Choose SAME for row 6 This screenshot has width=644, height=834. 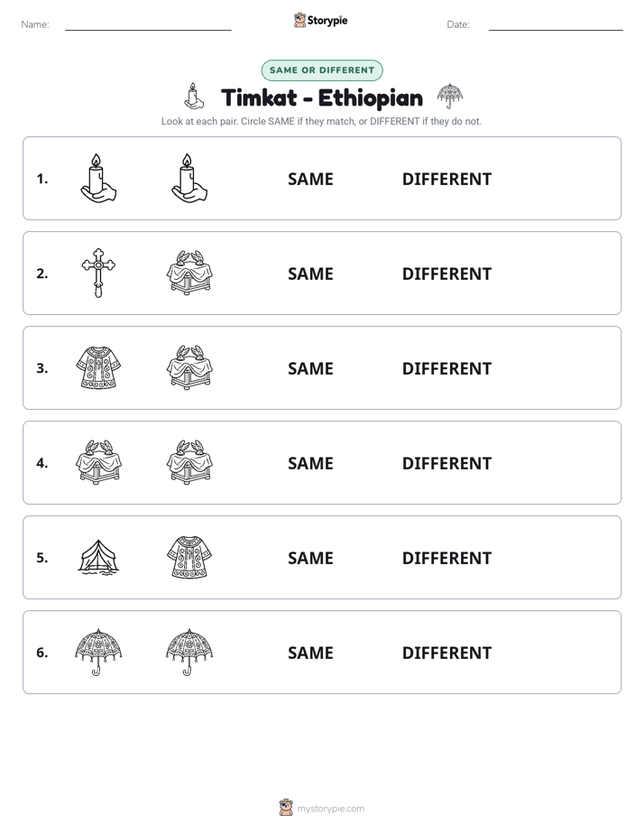[x=310, y=653]
